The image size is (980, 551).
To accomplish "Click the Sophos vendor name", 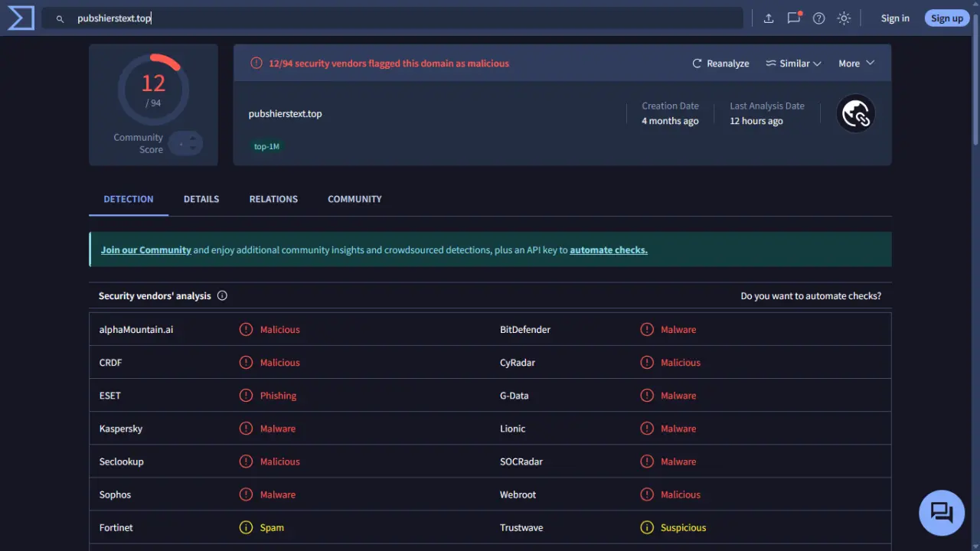I will 115,494.
